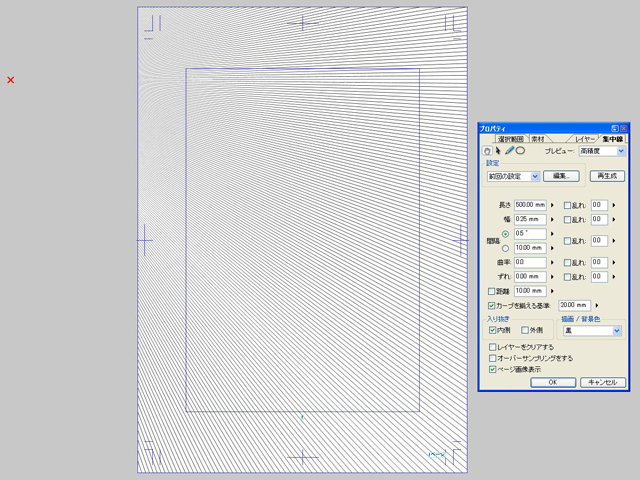Click the red X focus center marker
Viewport: 640px width, 480px height.
click(x=11, y=80)
